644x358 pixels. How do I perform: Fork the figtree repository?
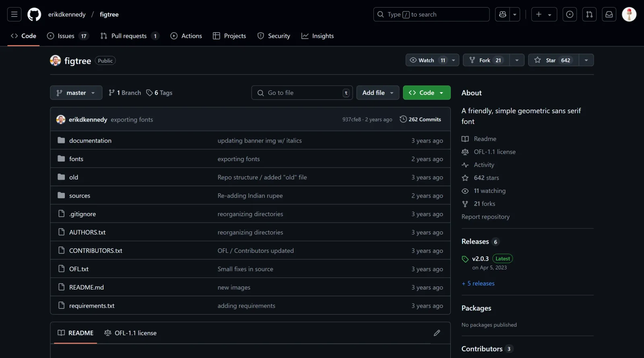487,60
